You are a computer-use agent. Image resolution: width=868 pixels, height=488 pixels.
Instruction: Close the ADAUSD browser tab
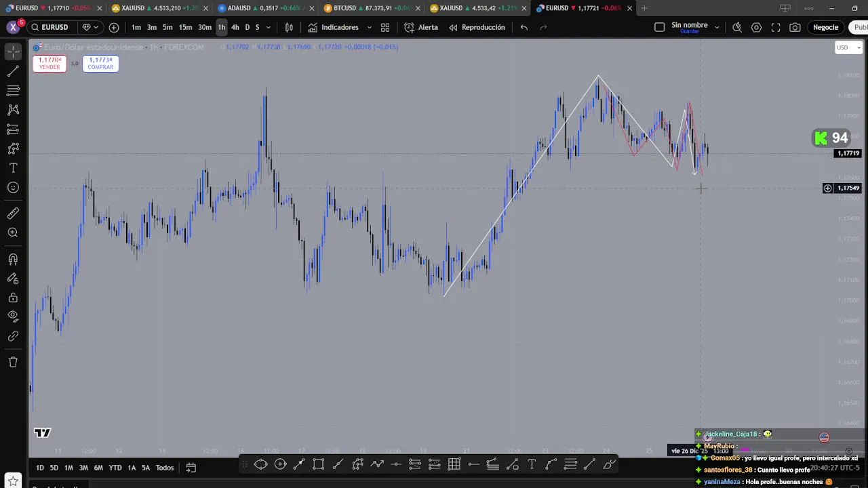[x=312, y=8]
